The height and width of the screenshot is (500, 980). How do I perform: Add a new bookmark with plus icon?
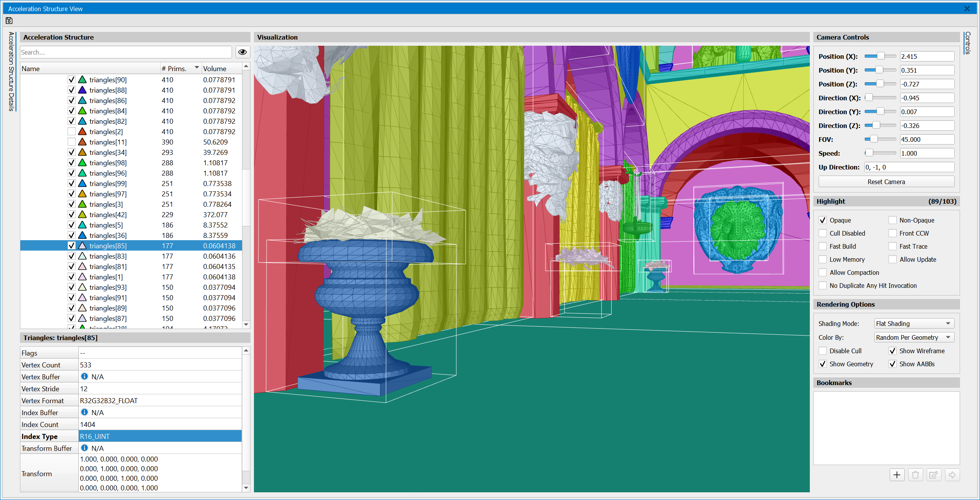pos(897,475)
